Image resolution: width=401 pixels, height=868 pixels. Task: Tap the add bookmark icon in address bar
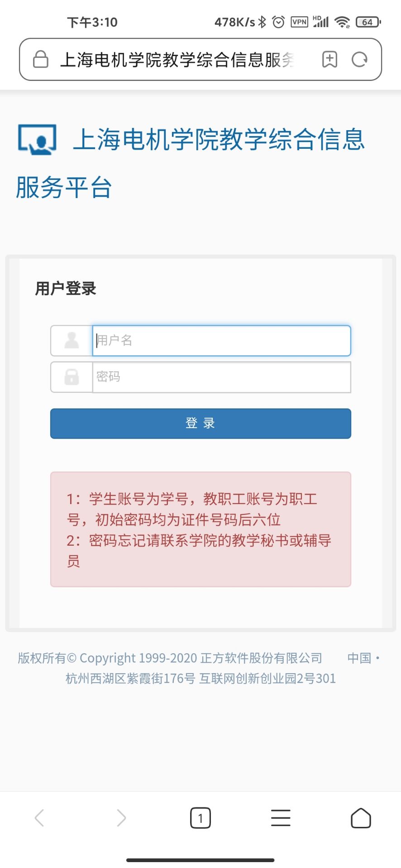point(330,59)
